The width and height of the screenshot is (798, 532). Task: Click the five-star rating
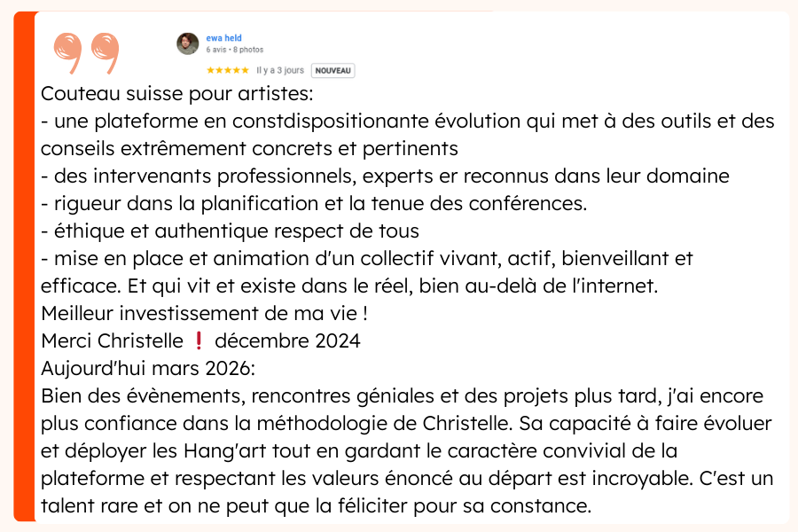coord(228,70)
